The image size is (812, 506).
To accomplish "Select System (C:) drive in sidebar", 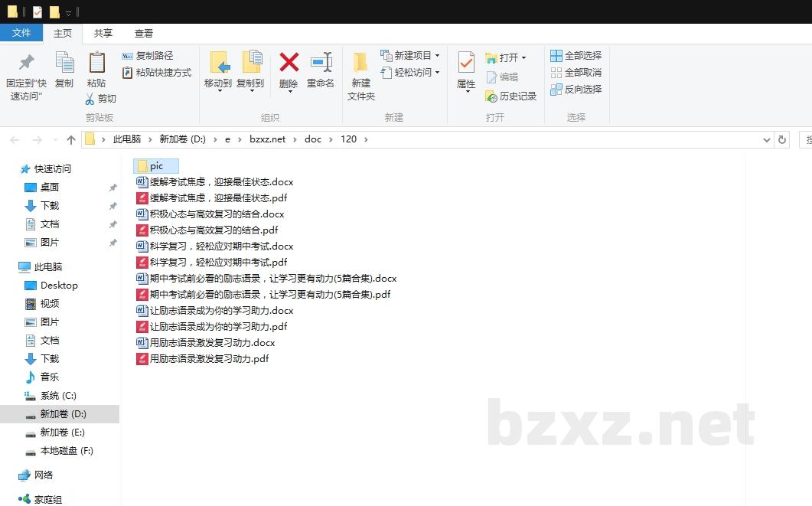I will coord(58,396).
